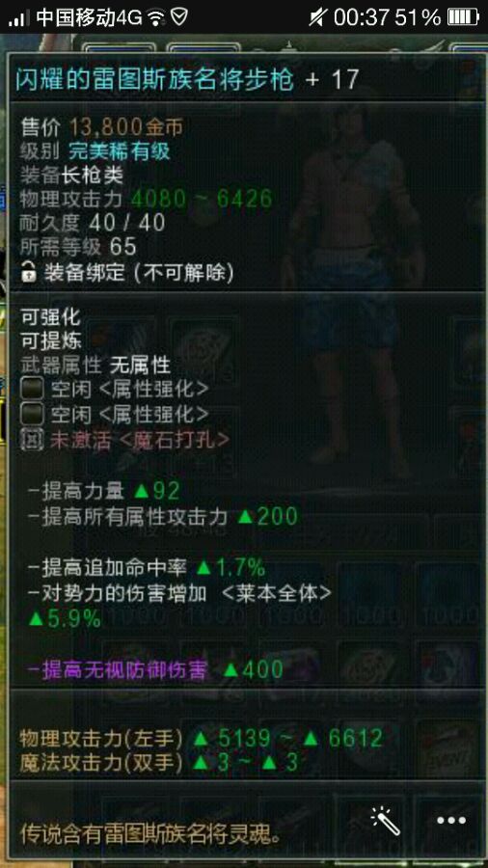
Task: Tap the green 4080 ~ 6426 attack value
Action: pos(202,199)
